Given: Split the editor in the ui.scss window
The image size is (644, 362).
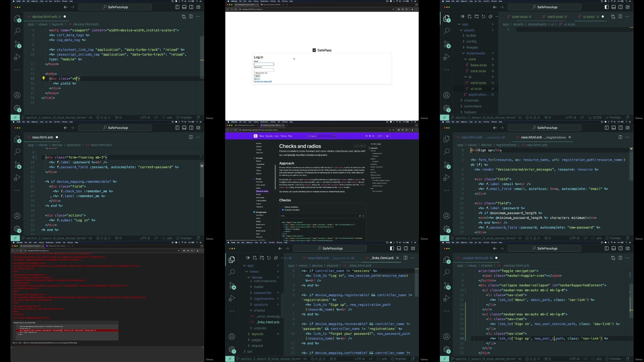Looking at the screenshot, I should point(620,16).
